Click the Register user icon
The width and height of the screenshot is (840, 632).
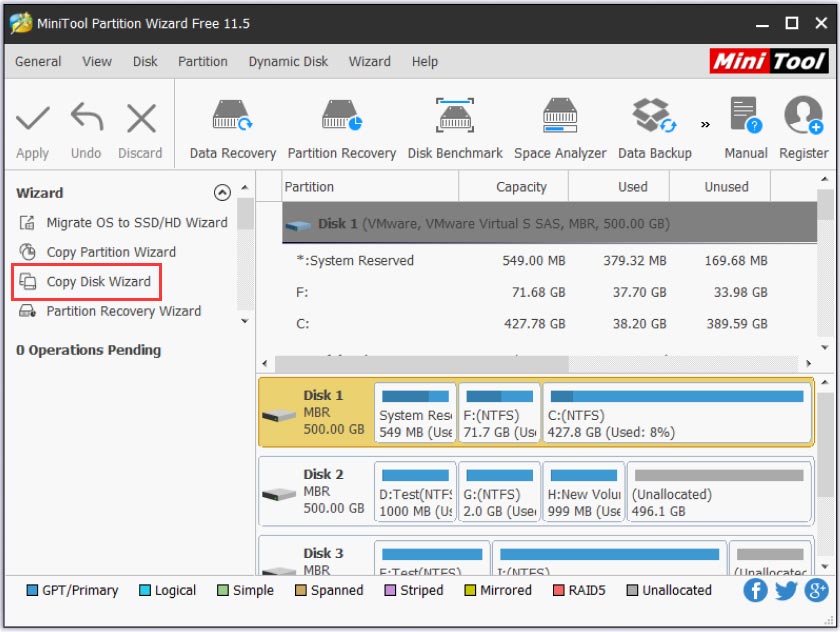(803, 115)
